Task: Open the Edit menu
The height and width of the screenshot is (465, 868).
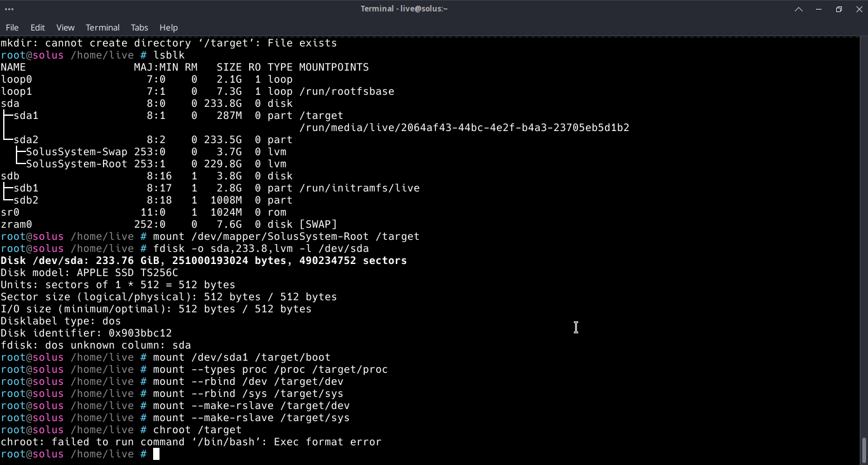Action: [x=37, y=27]
